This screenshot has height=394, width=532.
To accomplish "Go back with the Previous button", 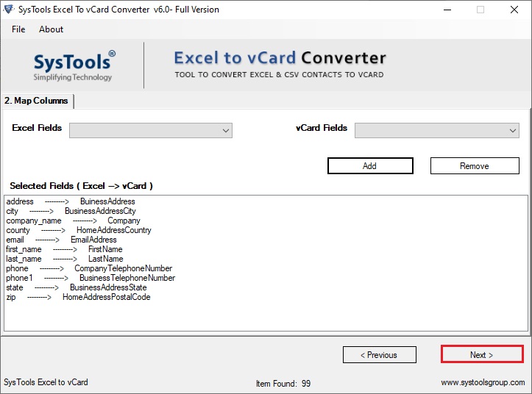I will 380,354.
